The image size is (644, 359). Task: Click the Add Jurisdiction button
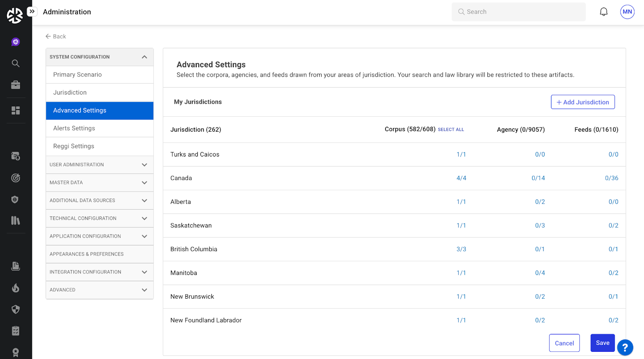(582, 102)
